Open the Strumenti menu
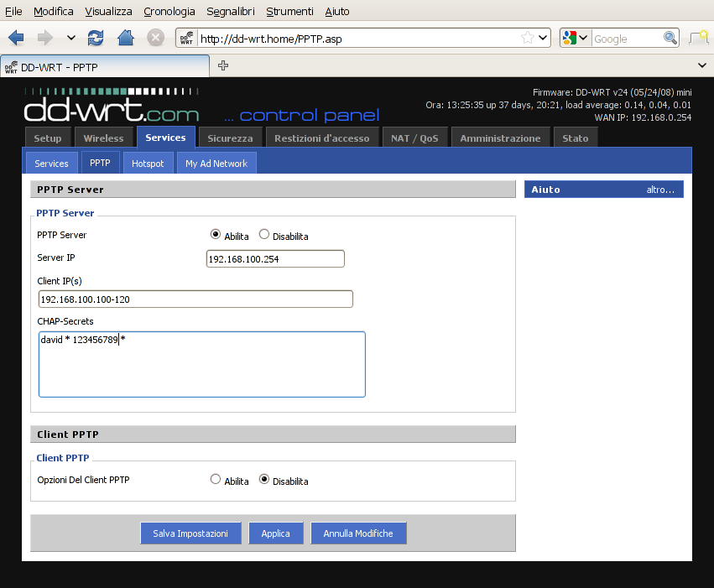714x588 pixels. pyautogui.click(x=289, y=12)
